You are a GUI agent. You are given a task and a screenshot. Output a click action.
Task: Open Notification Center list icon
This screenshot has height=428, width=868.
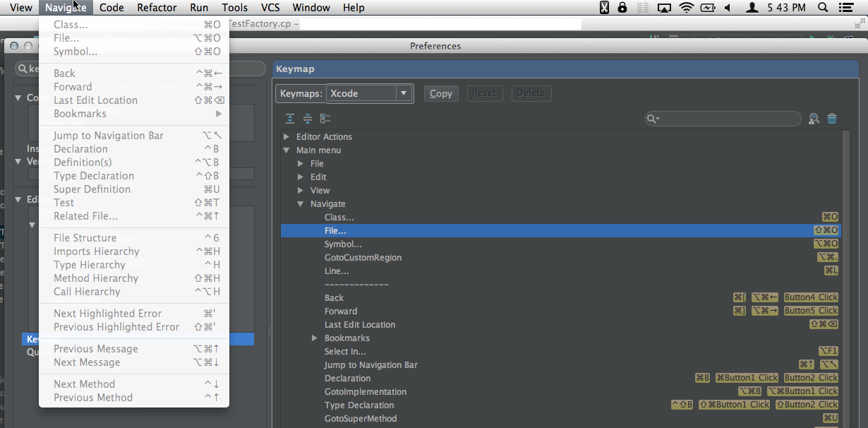pyautogui.click(x=845, y=8)
